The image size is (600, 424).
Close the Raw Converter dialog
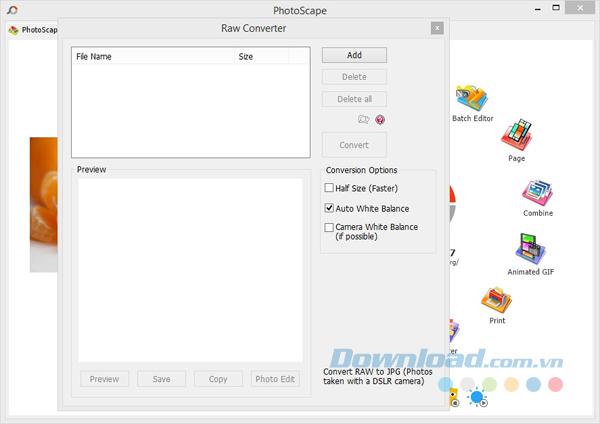tap(437, 28)
